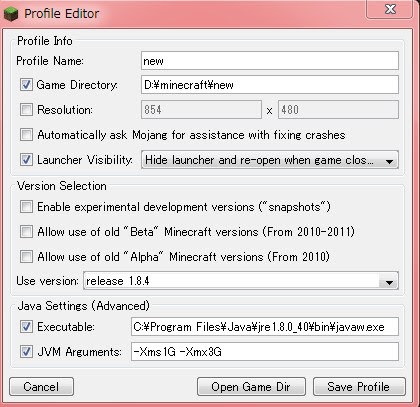Click the Java Executable path field

(265, 327)
